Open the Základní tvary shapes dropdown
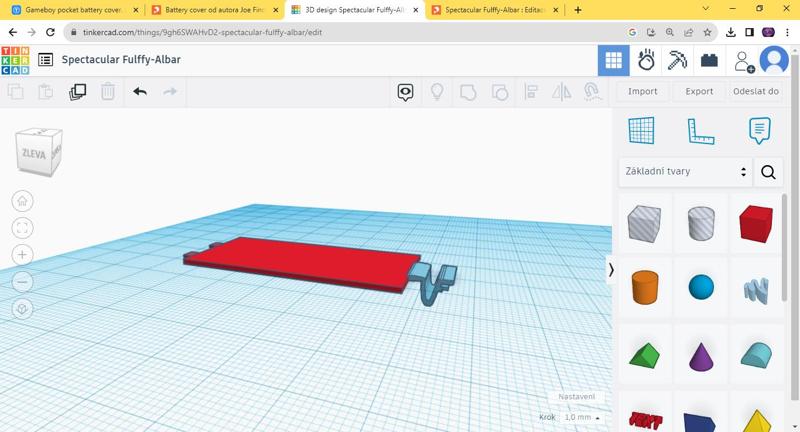The height and width of the screenshot is (432, 800). click(686, 171)
